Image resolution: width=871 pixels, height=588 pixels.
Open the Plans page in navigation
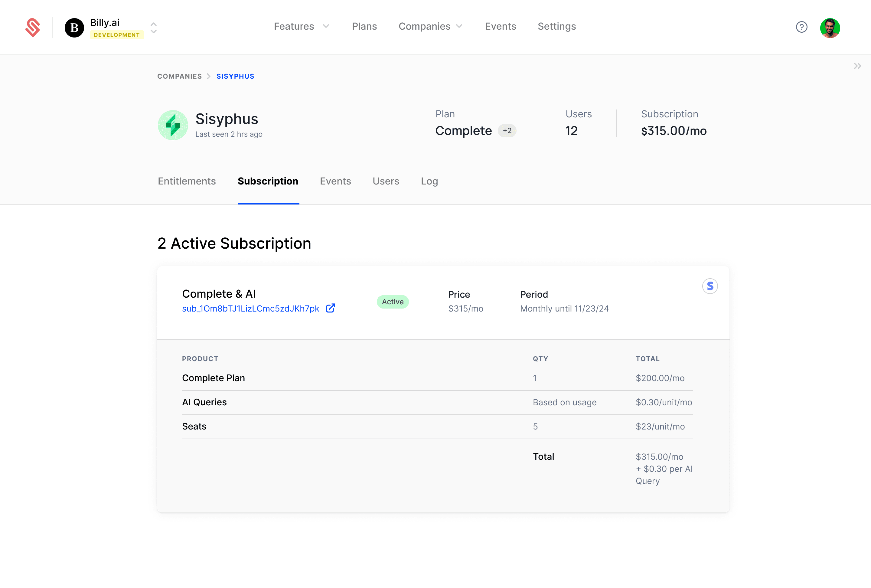[x=364, y=26]
